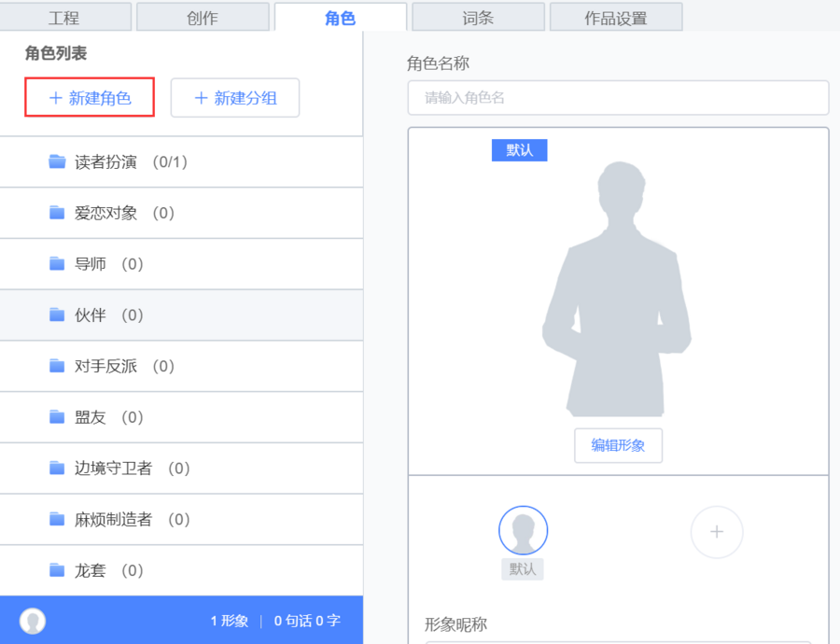This screenshot has width=840, height=644.
Task: Switch to the 工程 tab
Action: tap(64, 18)
